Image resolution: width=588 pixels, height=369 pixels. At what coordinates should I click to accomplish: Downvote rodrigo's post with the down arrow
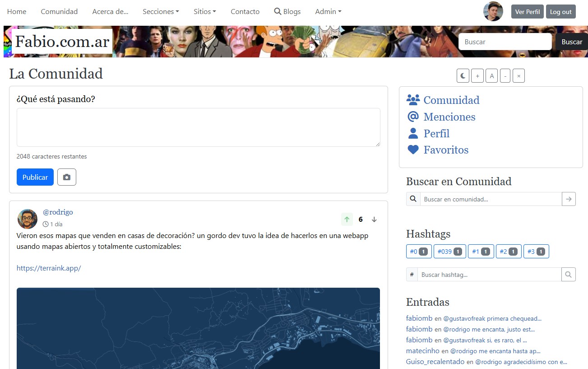374,220
